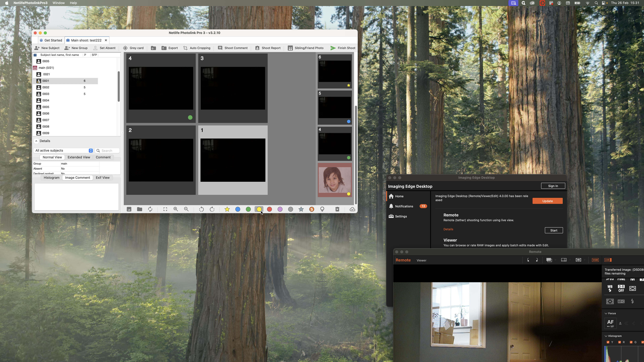The width and height of the screenshot is (644, 362).
Task: Click the orange Update button
Action: [x=547, y=201]
